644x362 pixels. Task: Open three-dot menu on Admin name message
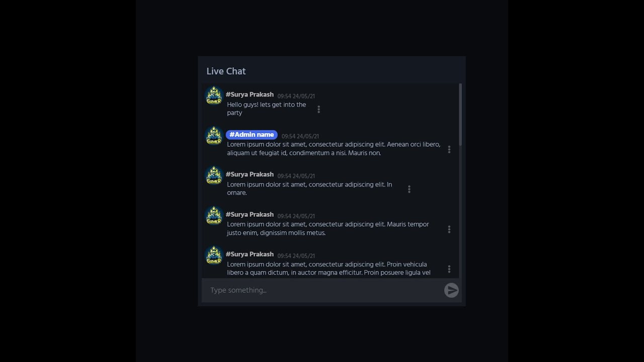(449, 149)
